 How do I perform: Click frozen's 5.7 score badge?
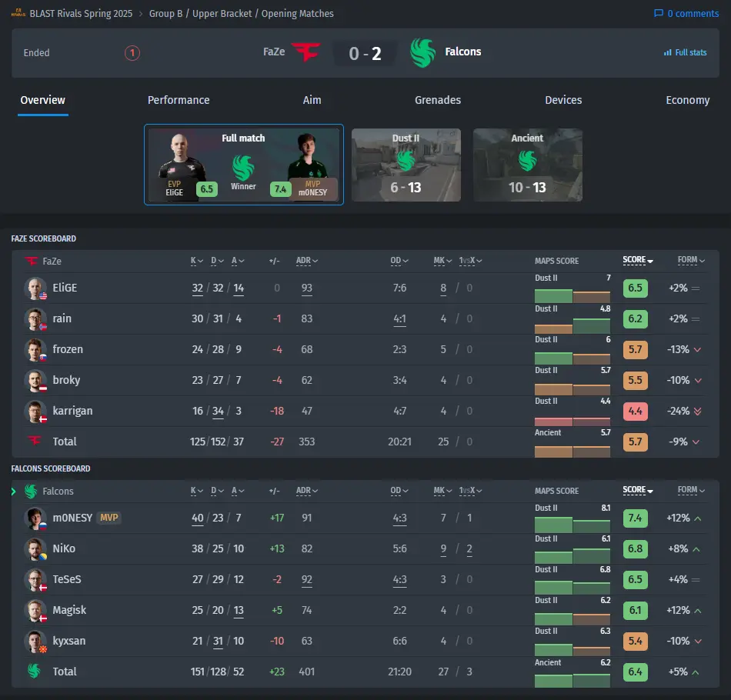pyautogui.click(x=635, y=349)
